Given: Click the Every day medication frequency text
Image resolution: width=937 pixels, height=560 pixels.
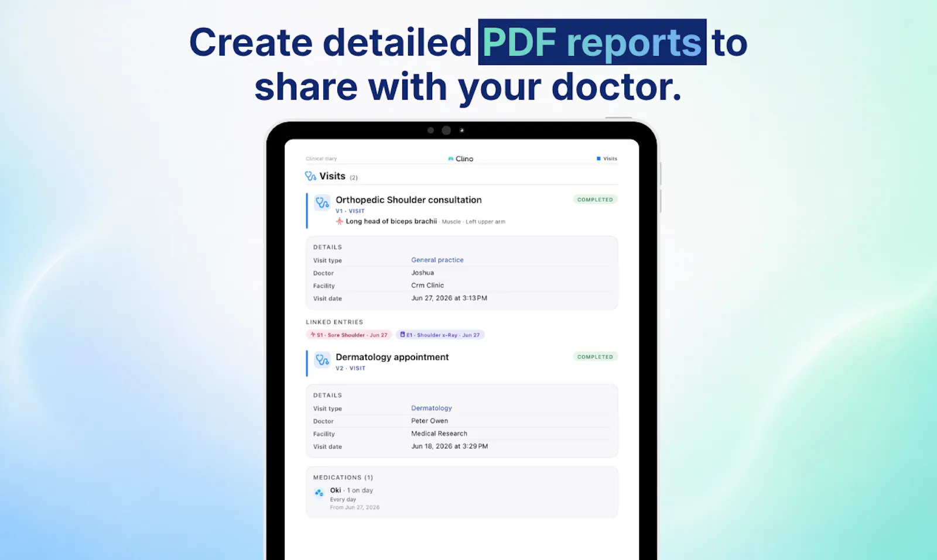Looking at the screenshot, I should coord(343,500).
